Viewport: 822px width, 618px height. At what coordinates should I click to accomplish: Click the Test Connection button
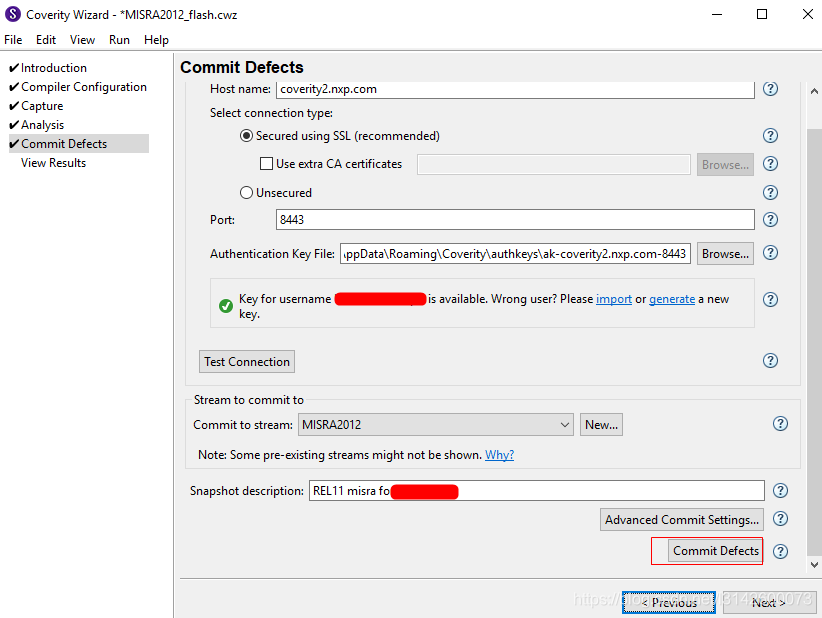247,362
